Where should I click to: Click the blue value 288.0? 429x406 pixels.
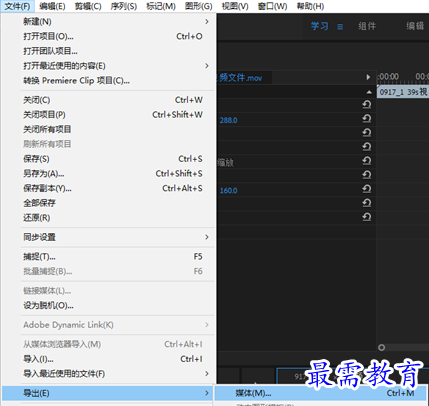pos(228,120)
